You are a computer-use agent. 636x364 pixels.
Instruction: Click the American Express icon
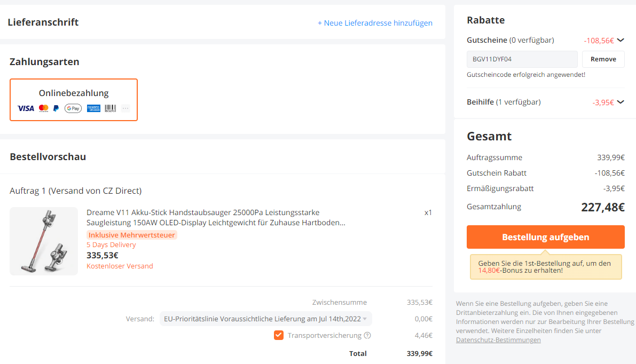[x=93, y=108]
